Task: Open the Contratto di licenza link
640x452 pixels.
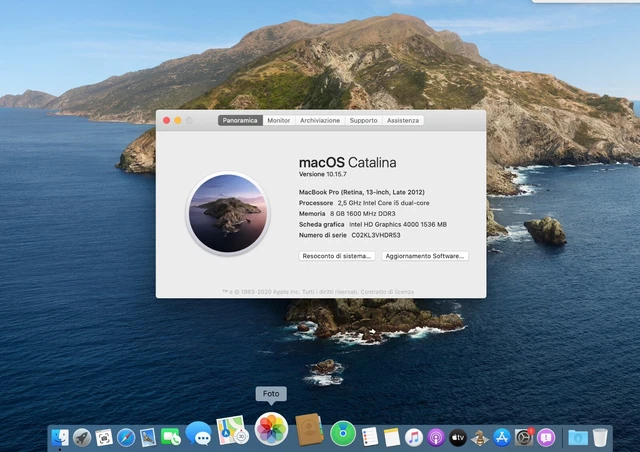Action: pos(387,292)
